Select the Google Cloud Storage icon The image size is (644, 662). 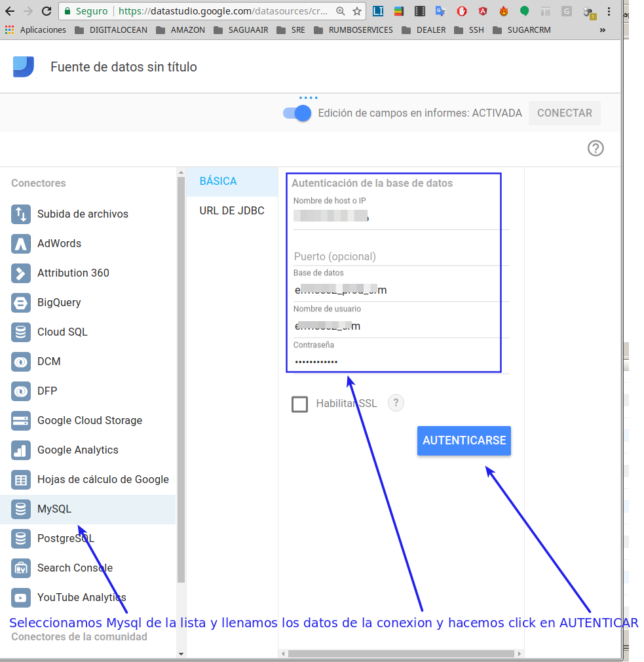click(21, 421)
